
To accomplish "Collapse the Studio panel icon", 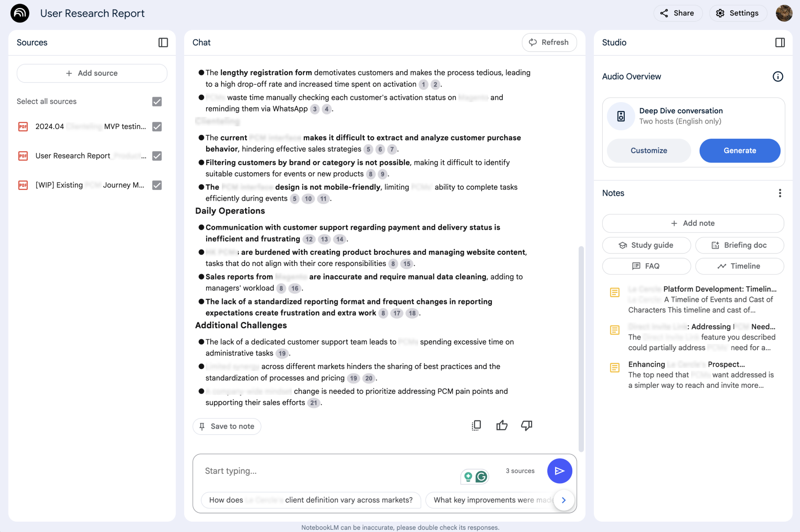I will [x=780, y=43].
